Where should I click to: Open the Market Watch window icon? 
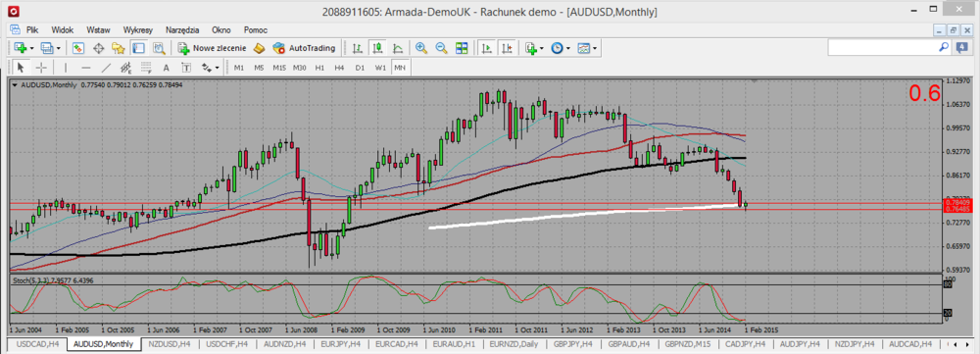click(x=78, y=47)
